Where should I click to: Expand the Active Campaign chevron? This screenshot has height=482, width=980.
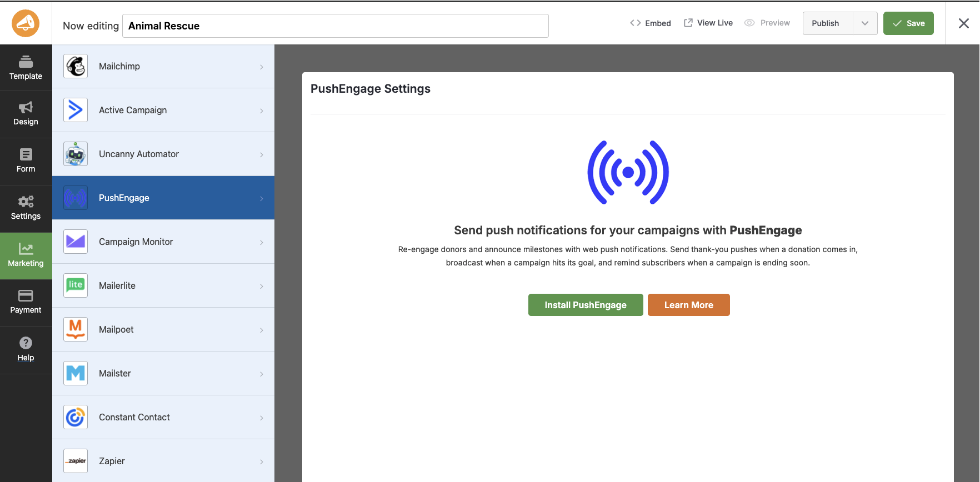click(262, 111)
